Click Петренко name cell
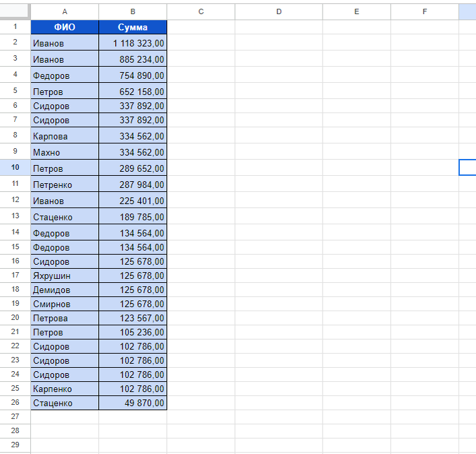Viewport: 476px width, 454px height. [65, 184]
